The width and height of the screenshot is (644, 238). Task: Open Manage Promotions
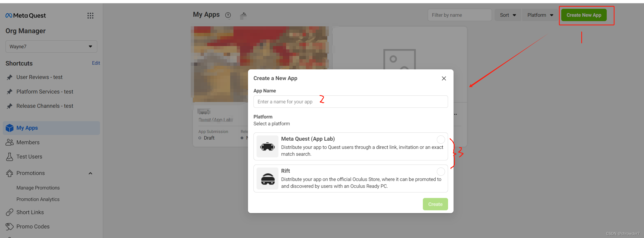(38, 188)
